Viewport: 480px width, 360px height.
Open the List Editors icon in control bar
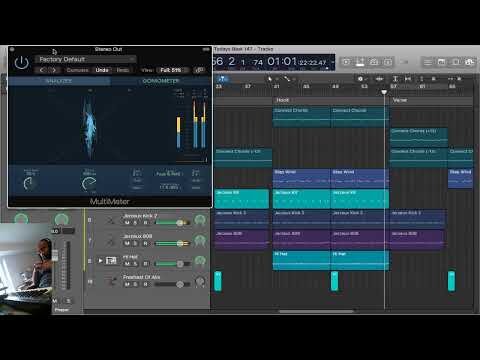click(x=428, y=62)
